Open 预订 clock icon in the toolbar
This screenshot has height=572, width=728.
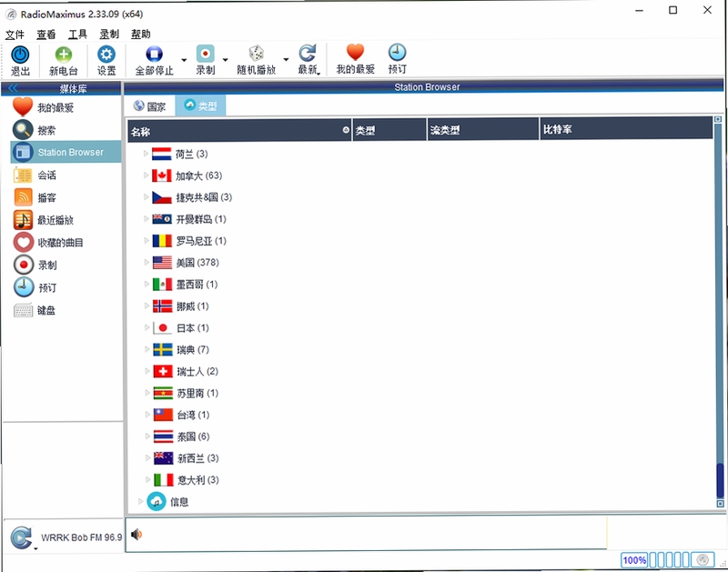point(397,53)
